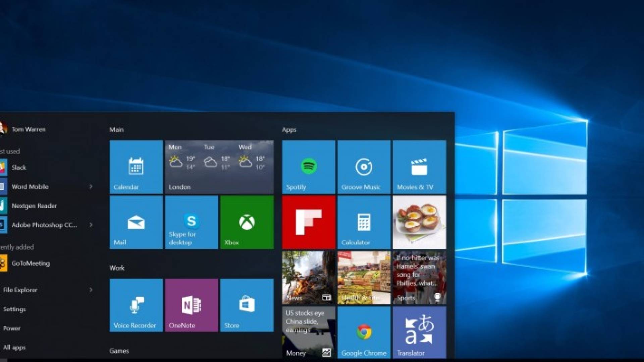Image resolution: width=644 pixels, height=362 pixels.
Task: Launch the OneNote tile
Action: tap(192, 305)
